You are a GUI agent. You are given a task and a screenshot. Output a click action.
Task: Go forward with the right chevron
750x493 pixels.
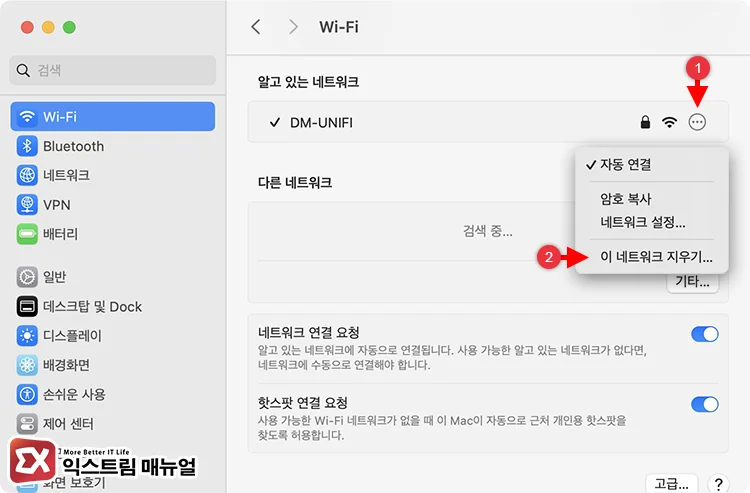point(293,27)
